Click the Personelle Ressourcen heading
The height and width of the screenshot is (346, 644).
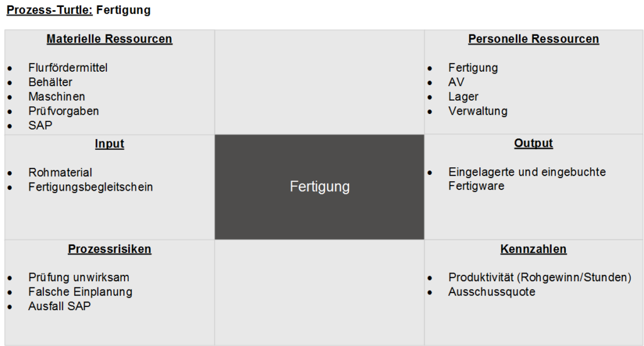(x=533, y=39)
